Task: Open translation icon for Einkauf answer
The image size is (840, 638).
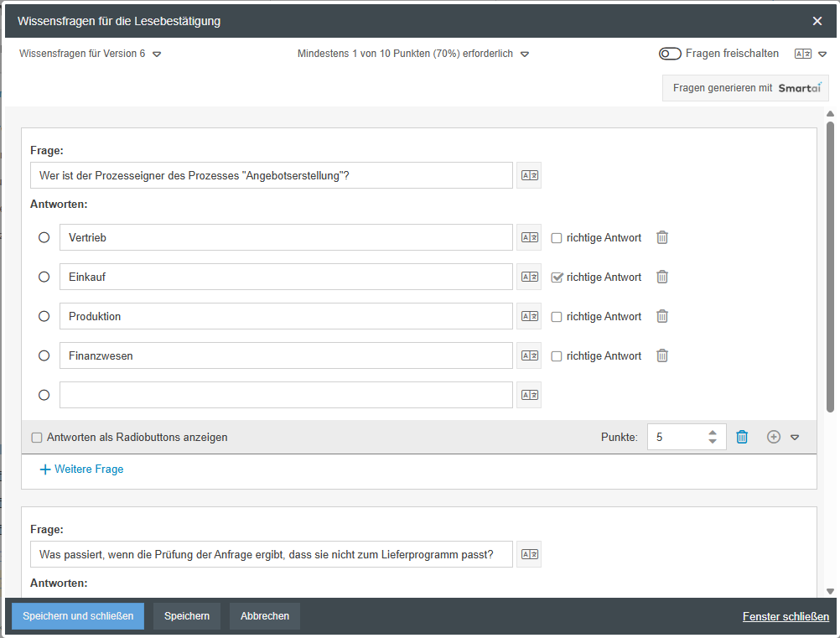Action: point(529,277)
